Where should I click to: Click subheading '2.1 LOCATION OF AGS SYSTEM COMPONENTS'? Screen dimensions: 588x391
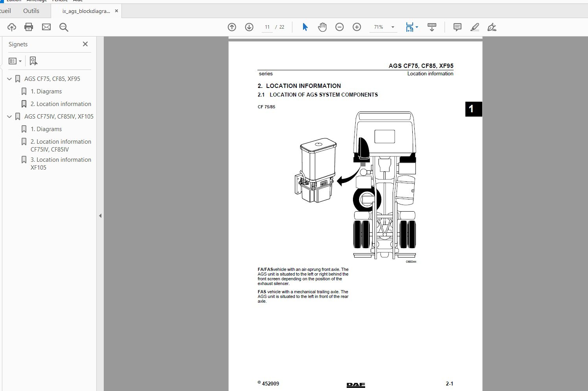point(318,95)
